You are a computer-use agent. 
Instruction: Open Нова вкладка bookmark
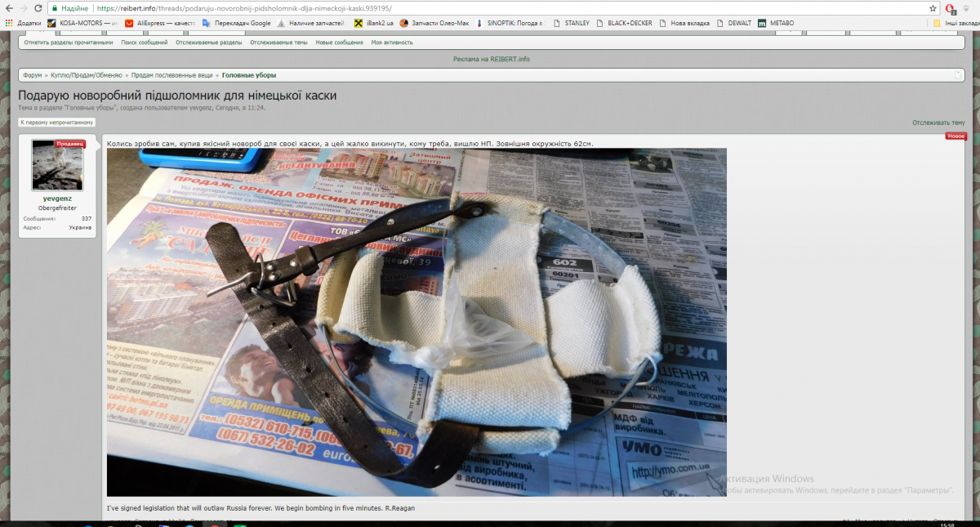685,23
